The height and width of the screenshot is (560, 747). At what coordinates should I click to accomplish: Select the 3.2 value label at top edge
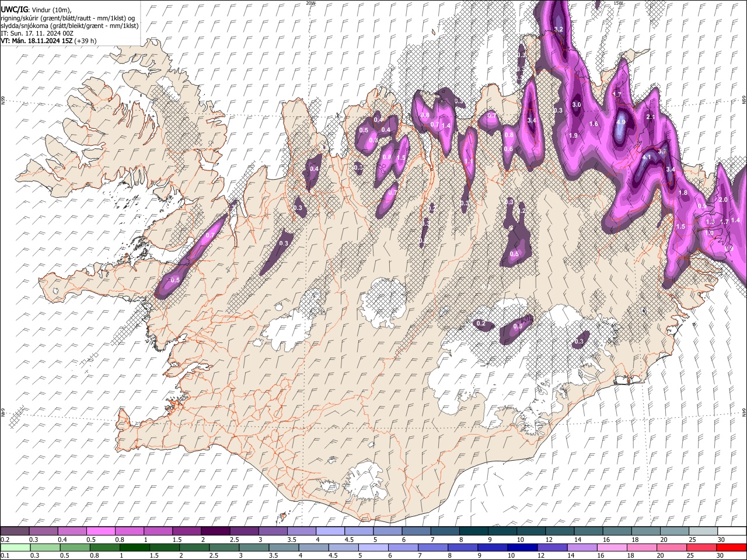[x=558, y=29]
